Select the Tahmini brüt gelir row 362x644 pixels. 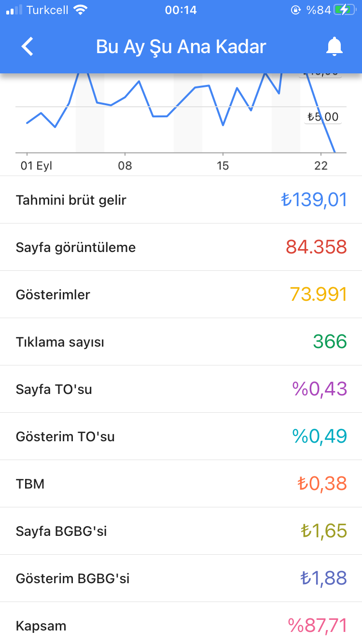pyautogui.click(x=181, y=200)
